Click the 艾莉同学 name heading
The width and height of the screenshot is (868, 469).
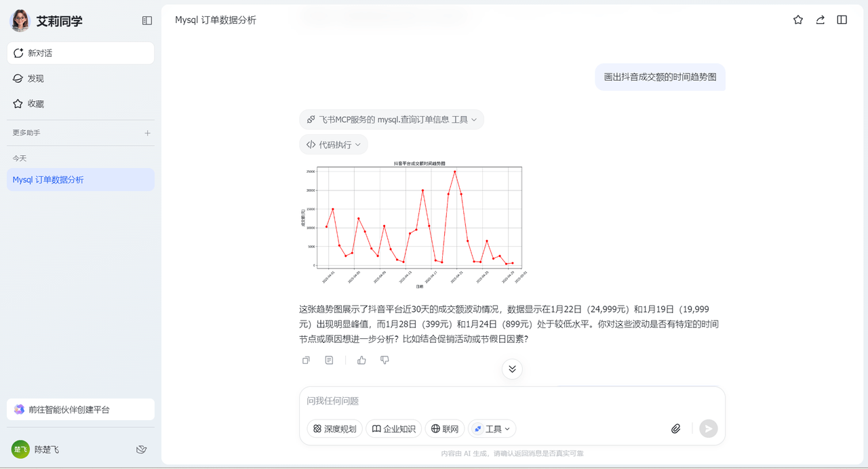[x=60, y=21]
